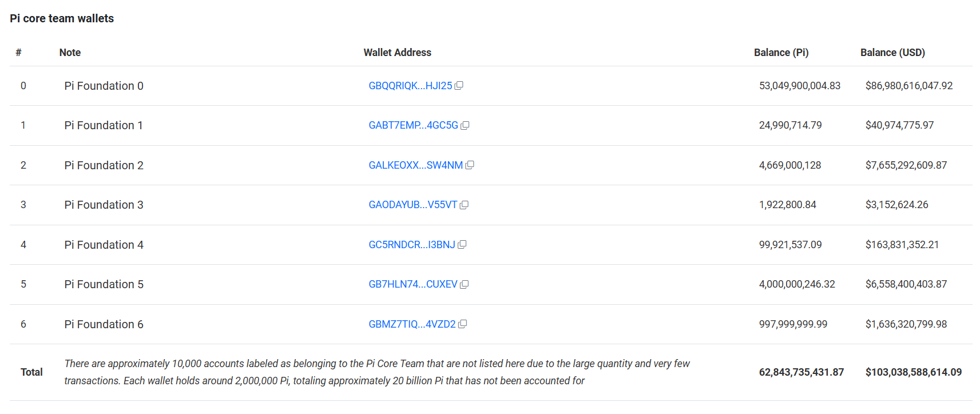980x414 pixels.
Task: Copy the Pi Foundation 0 wallet address
Action: point(459,86)
